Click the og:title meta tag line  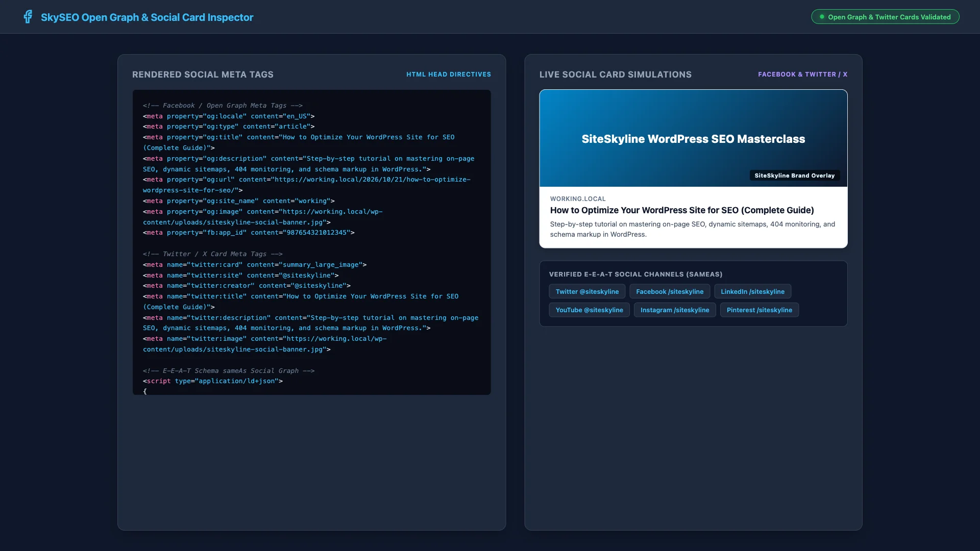[299, 142]
